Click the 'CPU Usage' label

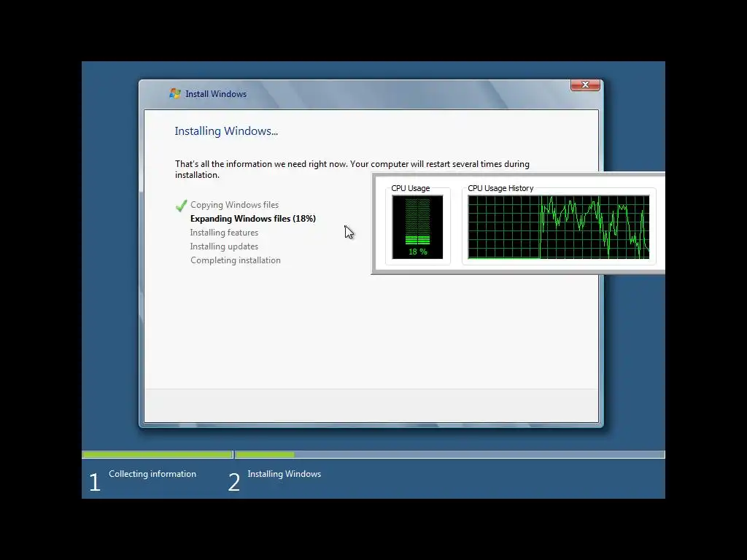pos(411,188)
